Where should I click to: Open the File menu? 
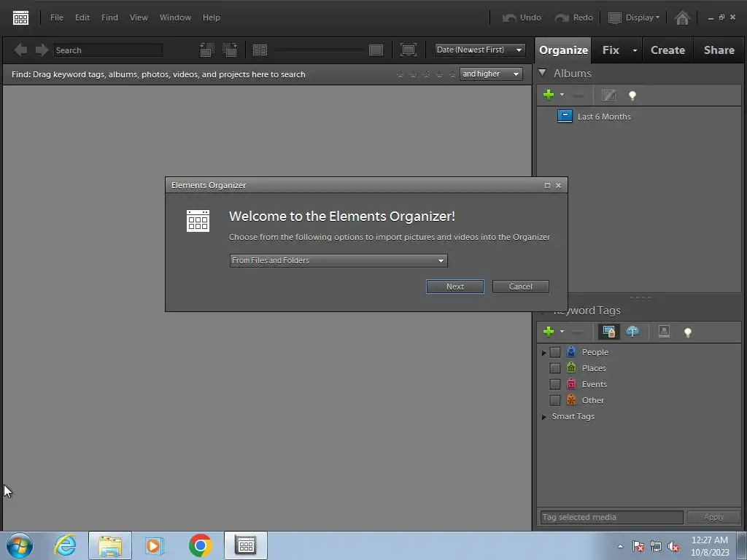point(57,17)
